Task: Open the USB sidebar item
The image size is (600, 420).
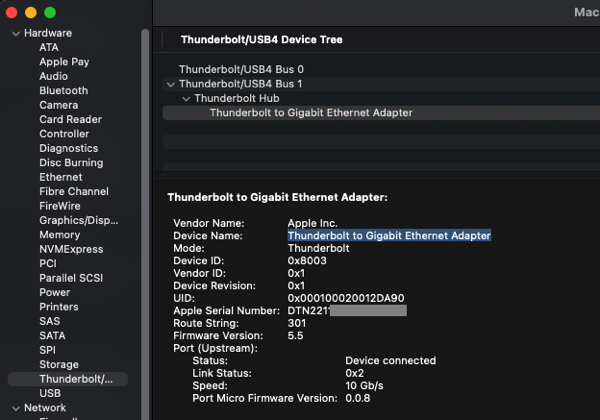Action: [x=50, y=393]
